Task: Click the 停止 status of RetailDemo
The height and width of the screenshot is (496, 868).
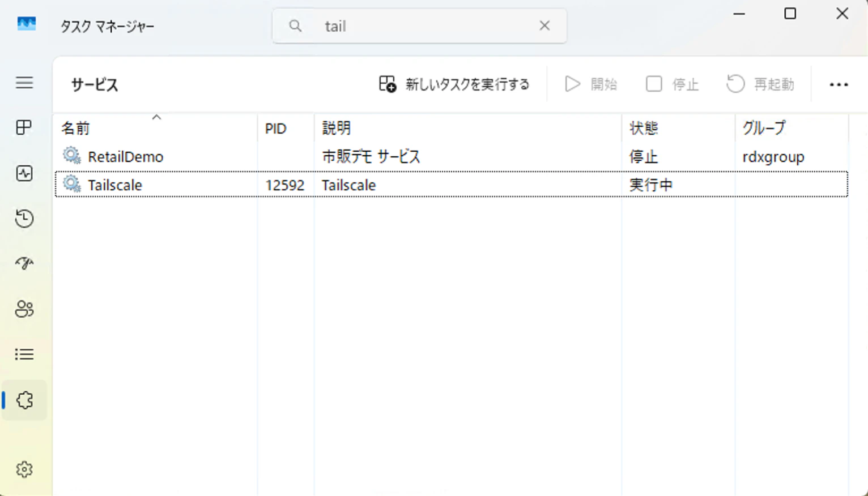Action: (644, 157)
